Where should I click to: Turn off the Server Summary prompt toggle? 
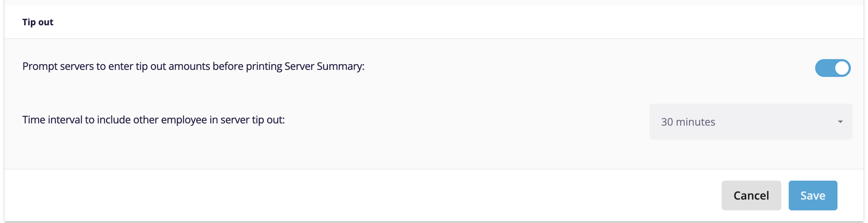pos(832,68)
